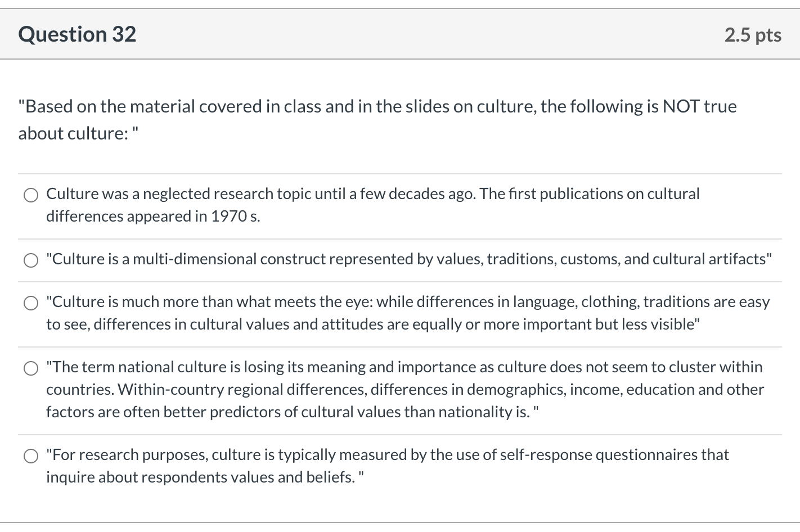Pick the "national culture is losing its meaning" radio
Screen dimensions: 800x532
[x=31, y=368]
